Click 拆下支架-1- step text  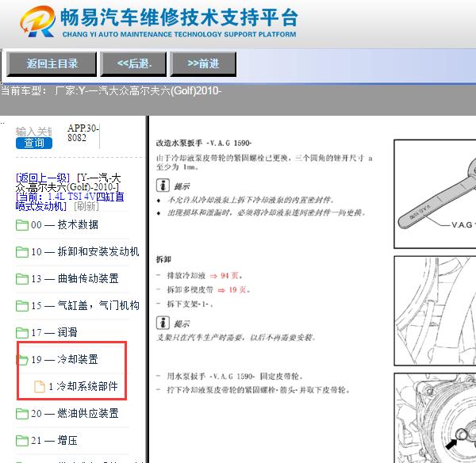pyautogui.click(x=190, y=304)
